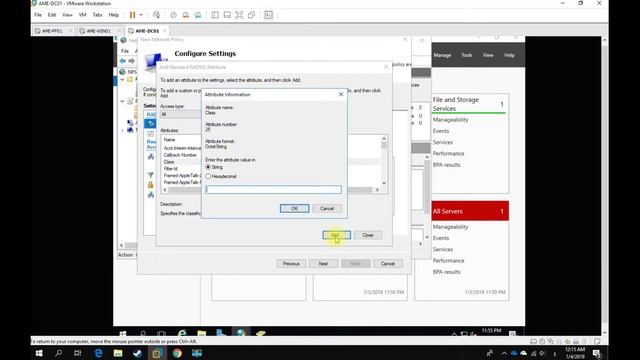This screenshot has height=360, width=640.
Task: Open Performance under All Servers
Action: coord(449,260)
